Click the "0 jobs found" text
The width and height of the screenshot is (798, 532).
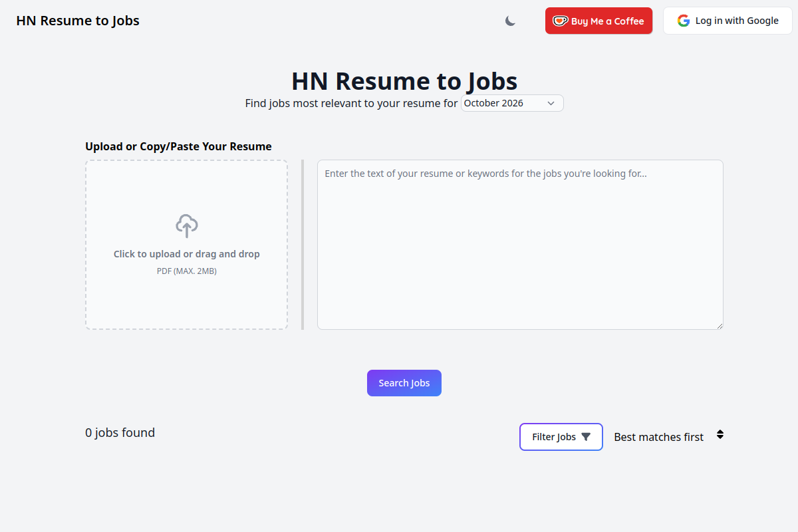[x=120, y=432]
